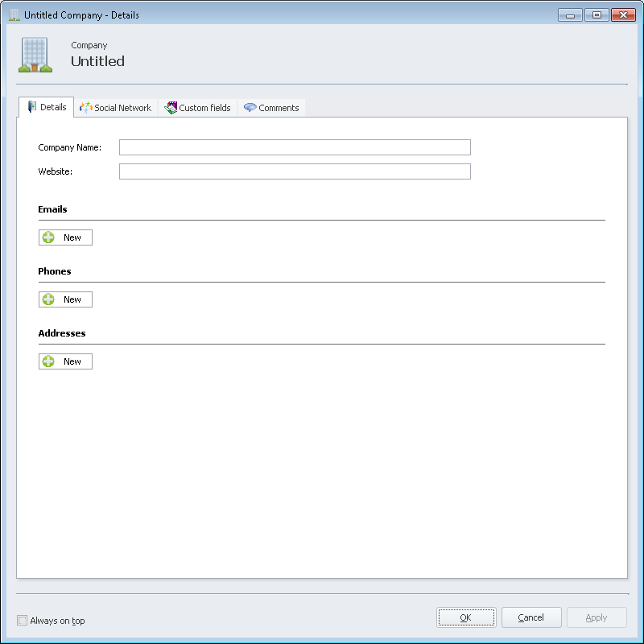Click the Comments speech bubble icon

point(250,108)
